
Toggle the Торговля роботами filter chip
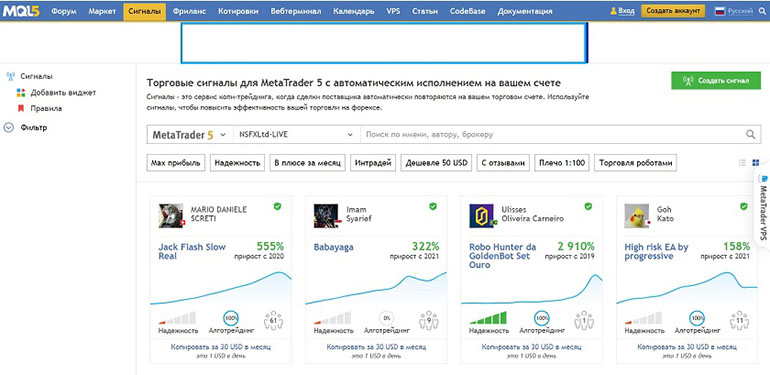coord(635,163)
